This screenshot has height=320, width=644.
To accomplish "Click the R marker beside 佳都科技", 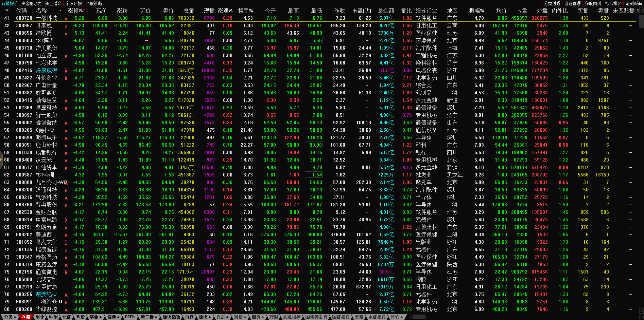I will pyautogui.click(x=66, y=19).
